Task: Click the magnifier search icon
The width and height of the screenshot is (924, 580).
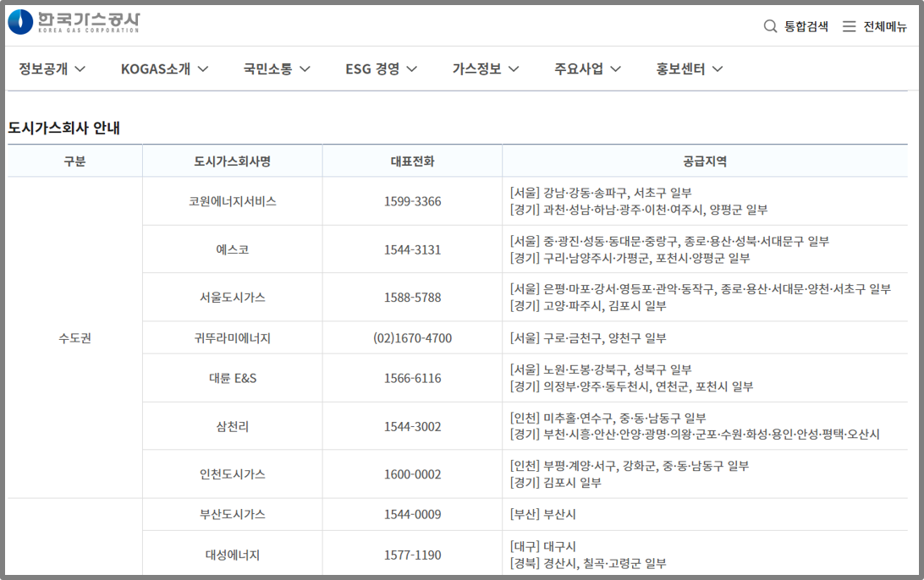Action: pos(770,26)
